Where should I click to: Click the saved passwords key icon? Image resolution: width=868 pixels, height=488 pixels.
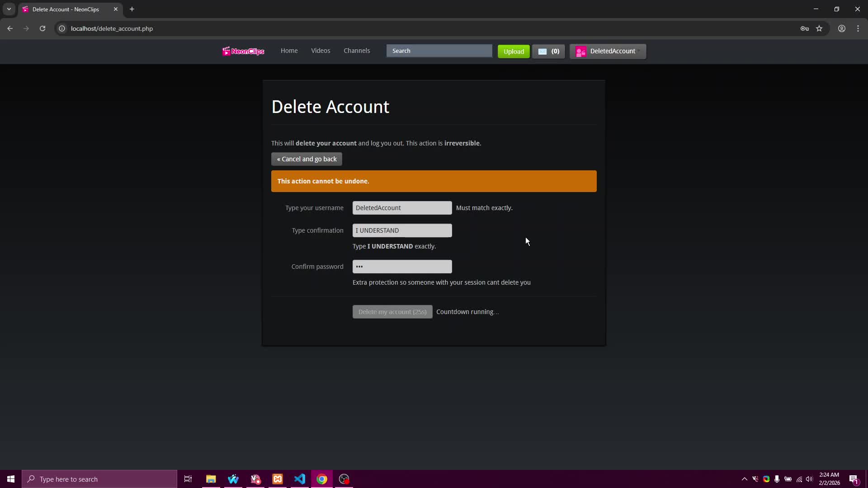pyautogui.click(x=805, y=28)
